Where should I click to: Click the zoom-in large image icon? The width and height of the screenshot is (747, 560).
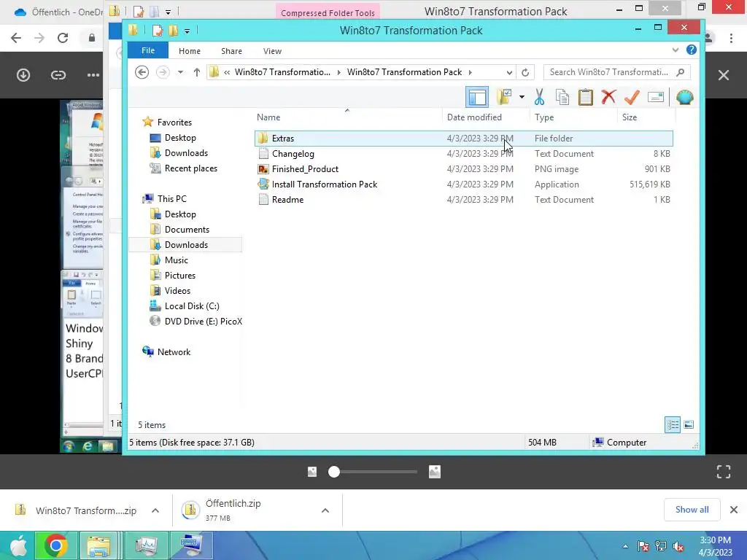point(435,472)
